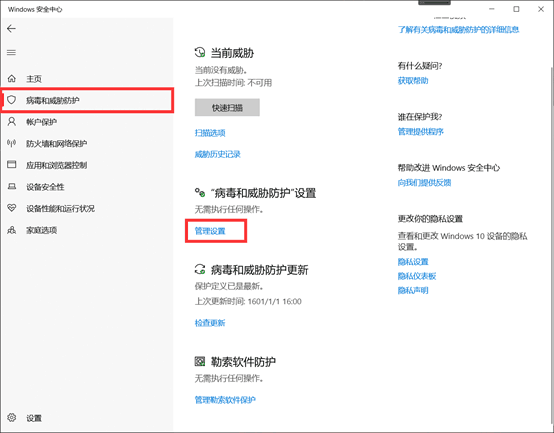Open 设备性能和运行状况 section
This screenshot has width=554, height=433.
tap(60, 209)
